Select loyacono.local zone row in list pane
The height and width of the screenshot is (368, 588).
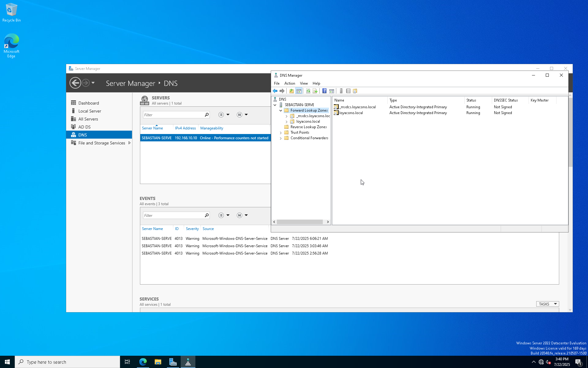click(351, 113)
